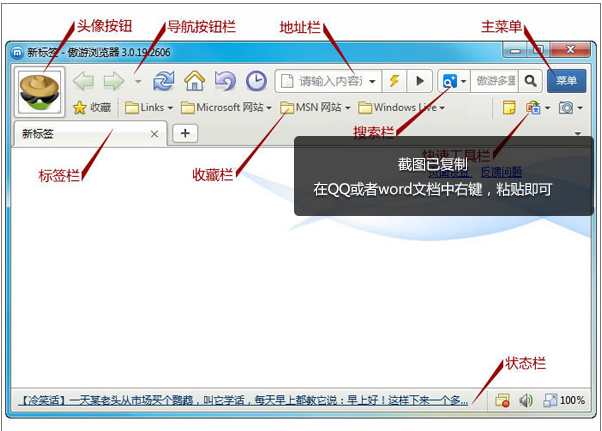Click the 收藏 star favorites button
Image resolution: width=602 pixels, height=431 pixels.
pyautogui.click(x=92, y=107)
